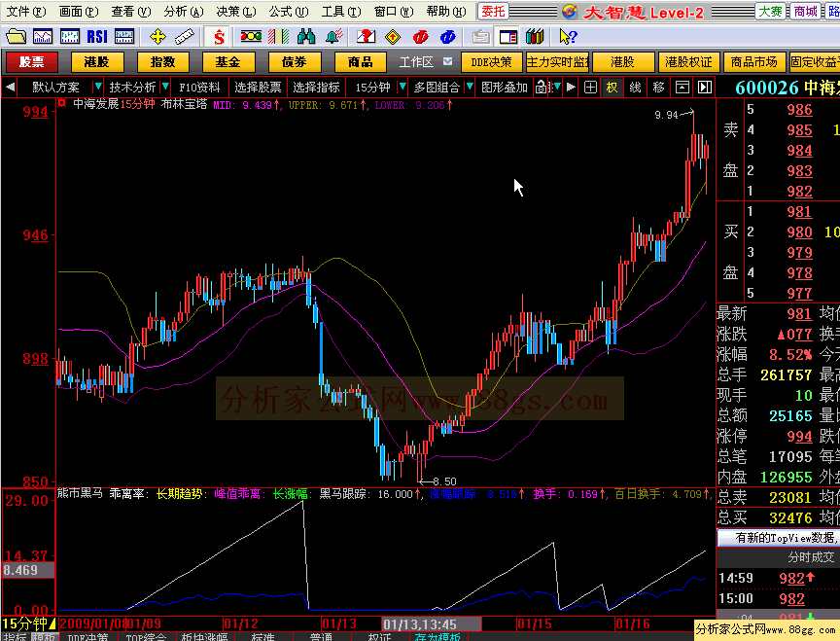840x641 pixels.
Task: Select the yellow four-way move arrows icon
Action: (x=157, y=36)
